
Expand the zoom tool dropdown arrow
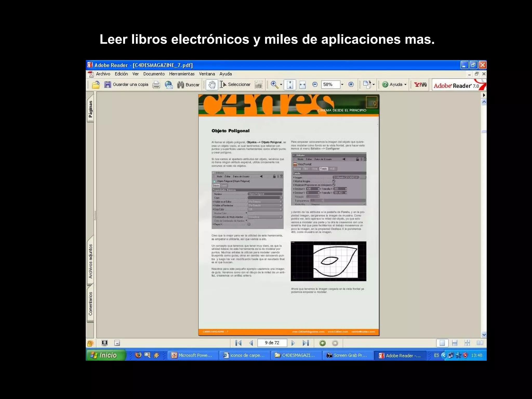(x=281, y=84)
